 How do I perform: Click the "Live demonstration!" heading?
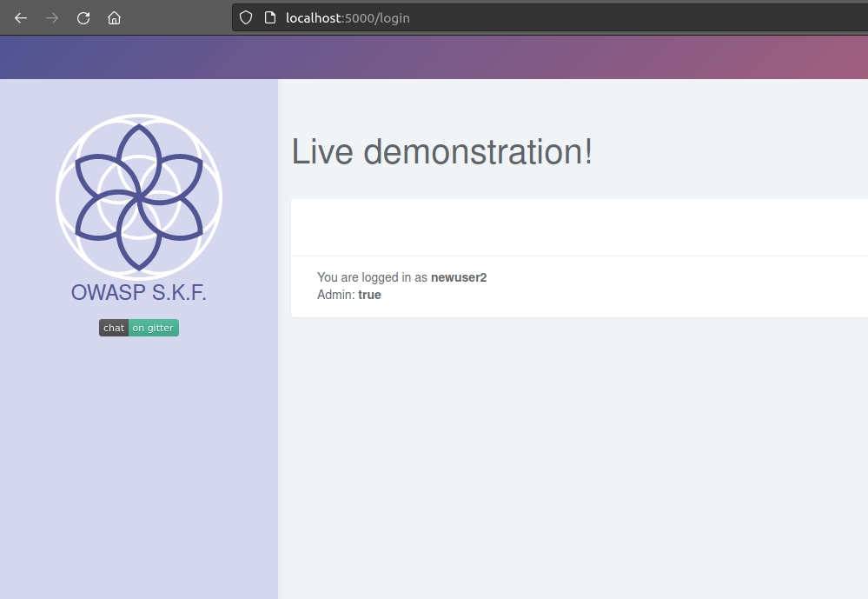[x=441, y=152]
